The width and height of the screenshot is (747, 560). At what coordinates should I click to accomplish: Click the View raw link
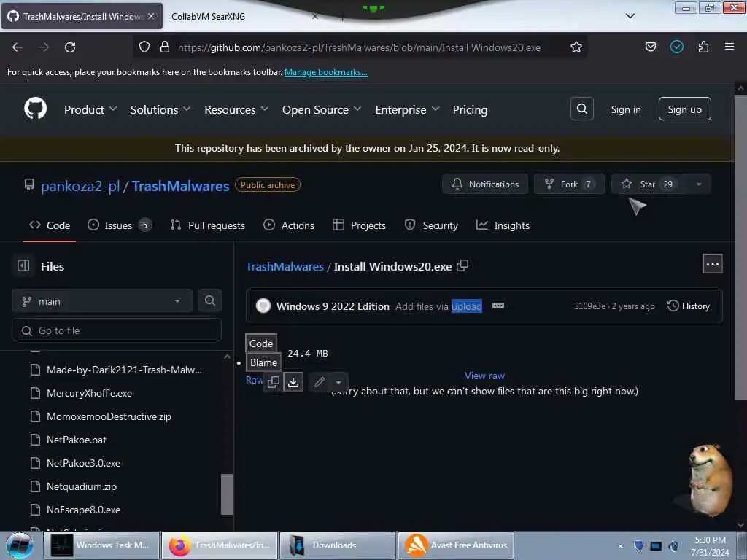(x=484, y=376)
